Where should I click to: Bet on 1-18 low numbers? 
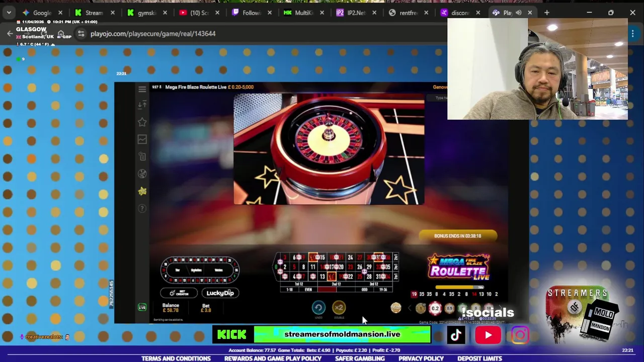pyautogui.click(x=289, y=290)
